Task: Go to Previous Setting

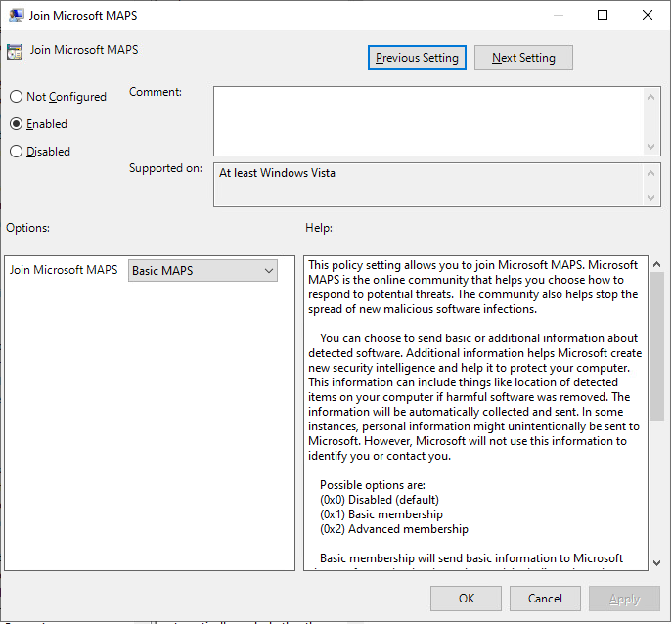Action: 417,58
